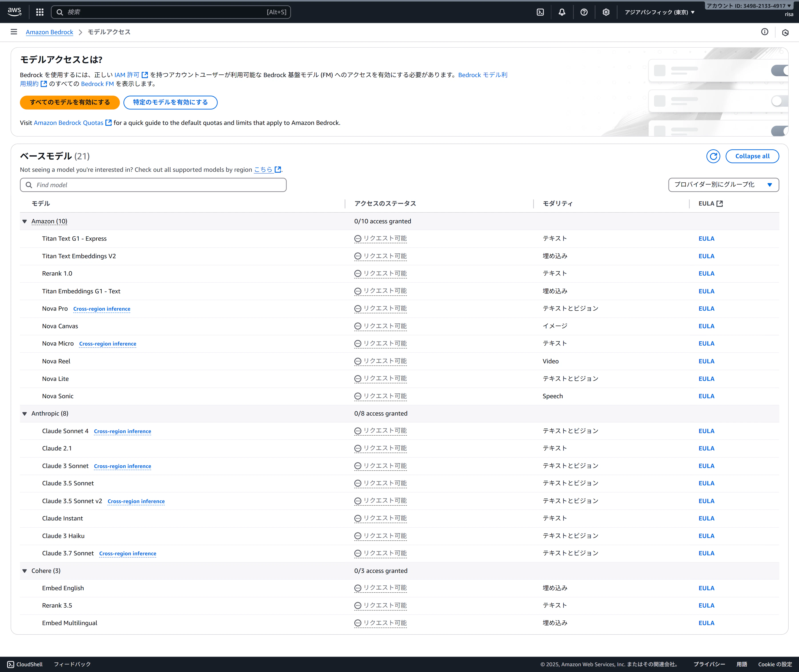Open Cross-region inference for Claude 3.7 Sonnet
The height and width of the screenshot is (672, 799).
(128, 554)
